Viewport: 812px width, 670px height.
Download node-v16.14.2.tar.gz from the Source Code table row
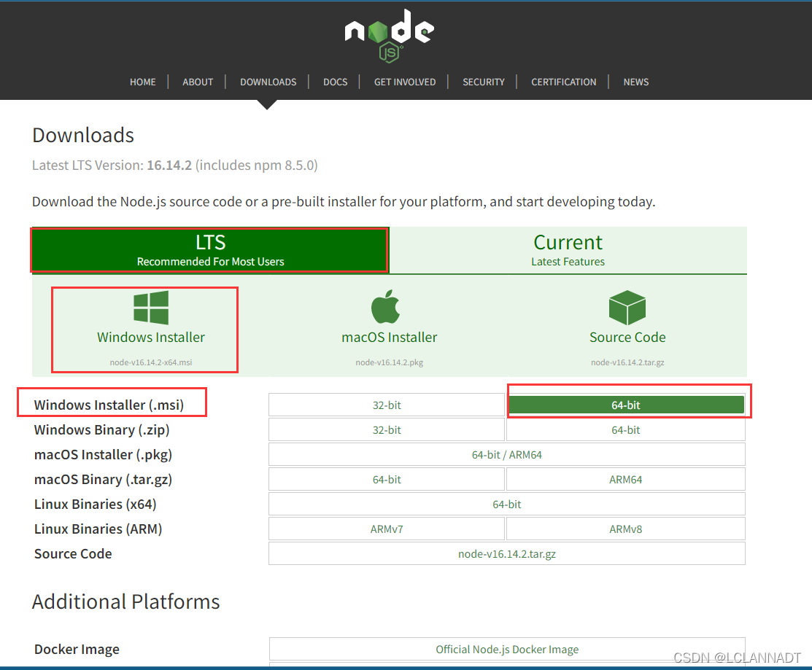(x=507, y=554)
